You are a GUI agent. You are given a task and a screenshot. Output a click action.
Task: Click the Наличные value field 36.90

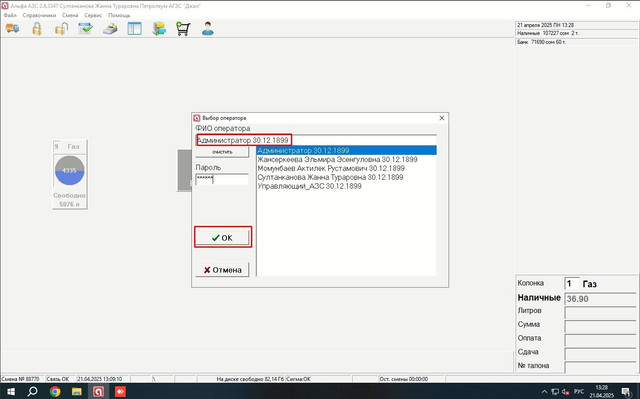[600, 299]
